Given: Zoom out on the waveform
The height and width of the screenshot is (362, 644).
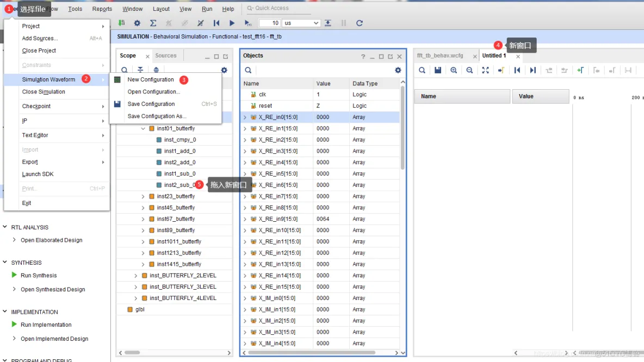Looking at the screenshot, I should [x=469, y=70].
